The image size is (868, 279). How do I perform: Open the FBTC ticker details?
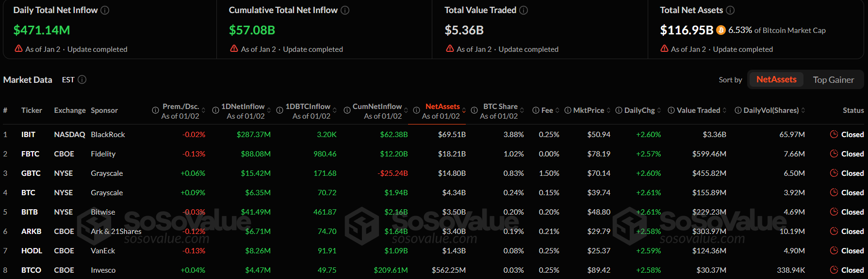coord(31,154)
